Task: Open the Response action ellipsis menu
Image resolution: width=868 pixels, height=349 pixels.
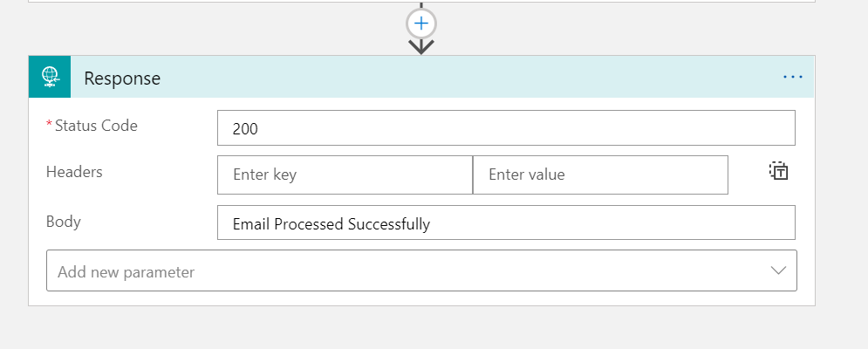Action: (x=792, y=77)
